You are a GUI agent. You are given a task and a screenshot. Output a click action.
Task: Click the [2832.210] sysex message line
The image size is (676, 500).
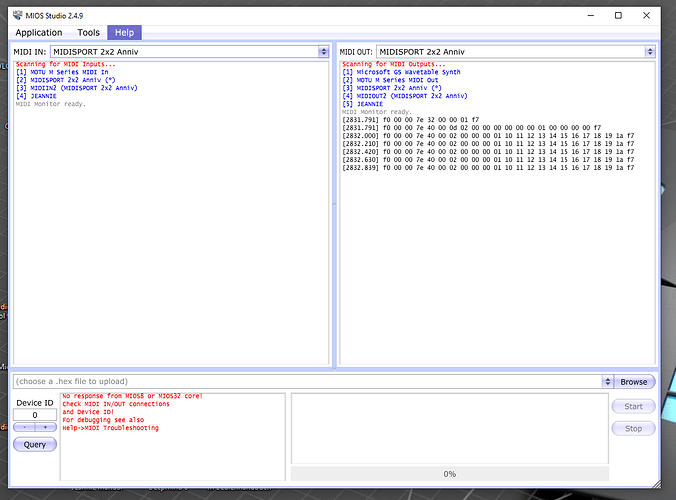488,144
